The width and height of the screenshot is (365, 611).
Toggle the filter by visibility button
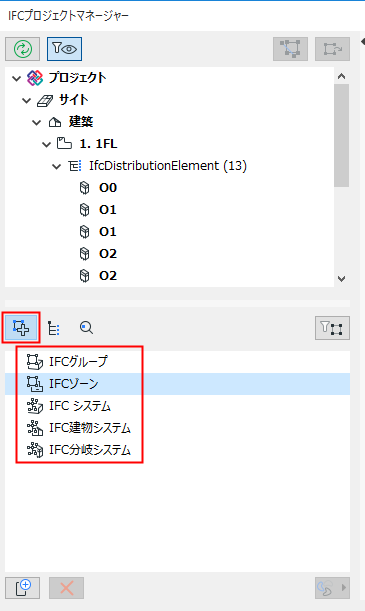[64, 49]
